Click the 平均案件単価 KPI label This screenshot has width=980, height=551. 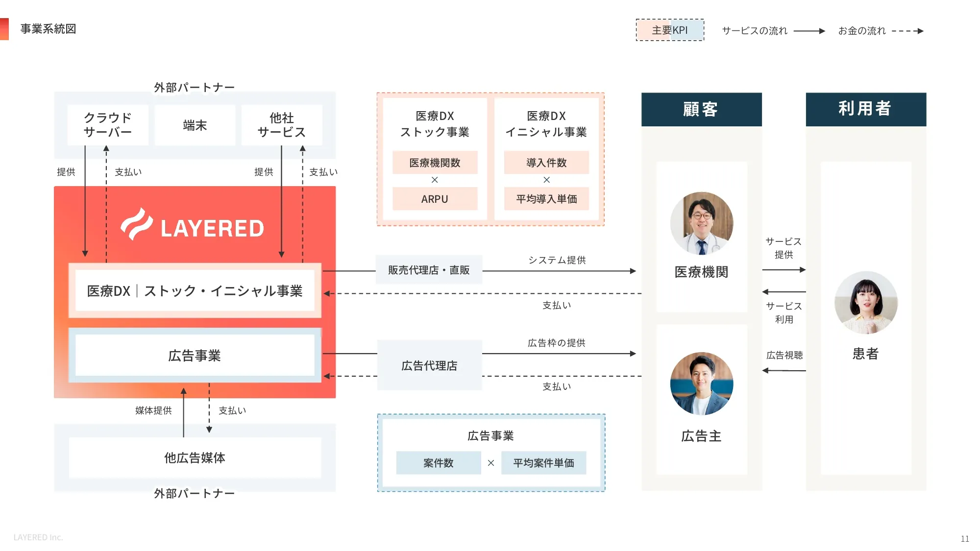click(x=543, y=463)
